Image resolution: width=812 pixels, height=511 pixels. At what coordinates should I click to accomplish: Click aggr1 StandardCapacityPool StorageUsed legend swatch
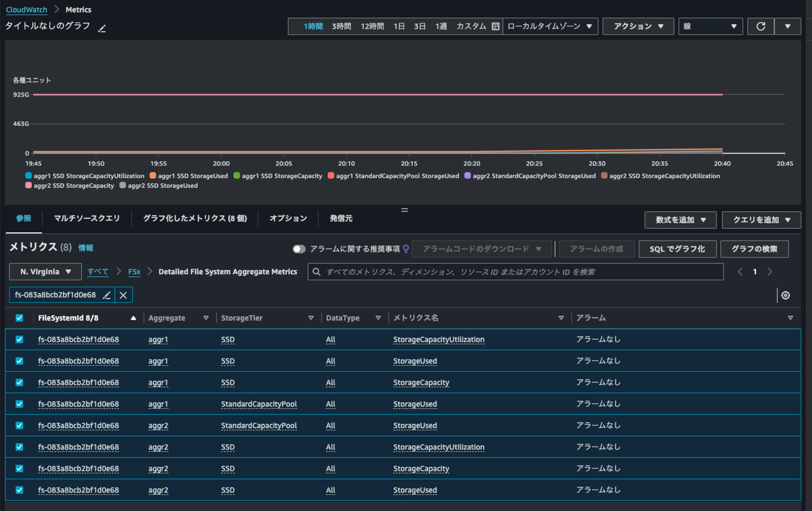pyautogui.click(x=331, y=176)
